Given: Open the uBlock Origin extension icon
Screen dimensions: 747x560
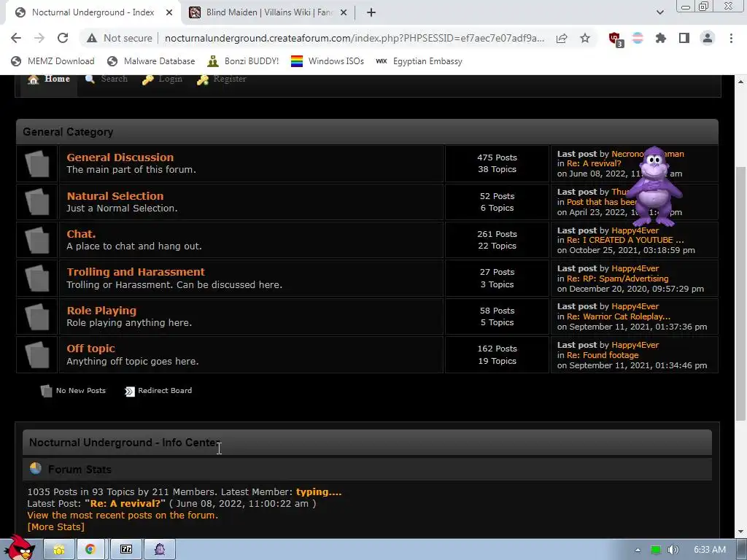Looking at the screenshot, I should coord(616,39).
